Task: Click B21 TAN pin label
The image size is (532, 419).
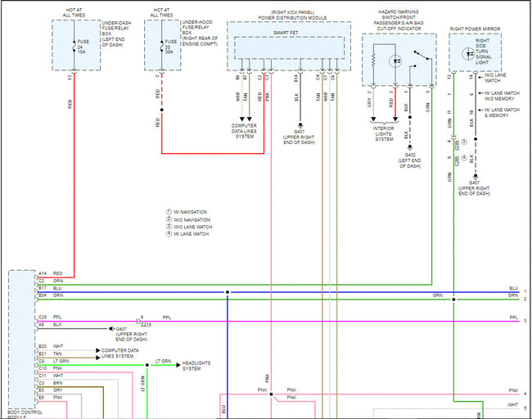Action: 50,354
